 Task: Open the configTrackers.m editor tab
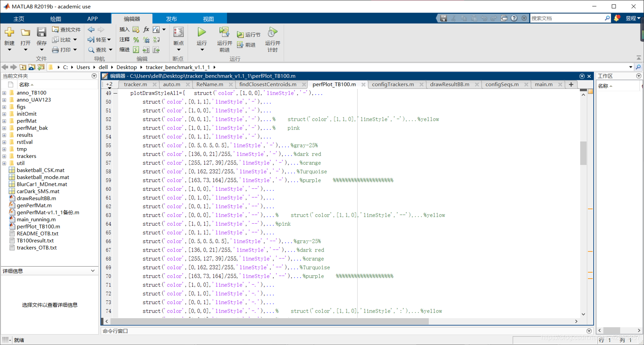pyautogui.click(x=393, y=84)
